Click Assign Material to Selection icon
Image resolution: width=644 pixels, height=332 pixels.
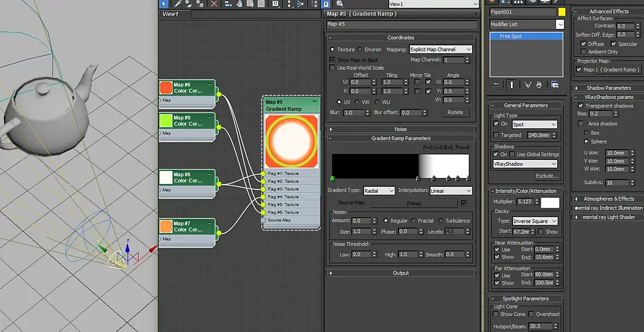200,4
